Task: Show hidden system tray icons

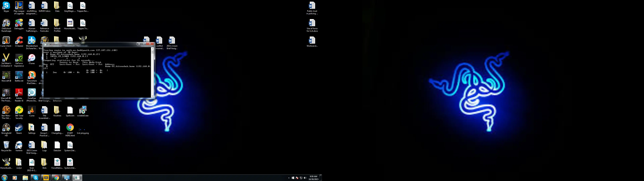Action: 289,178
